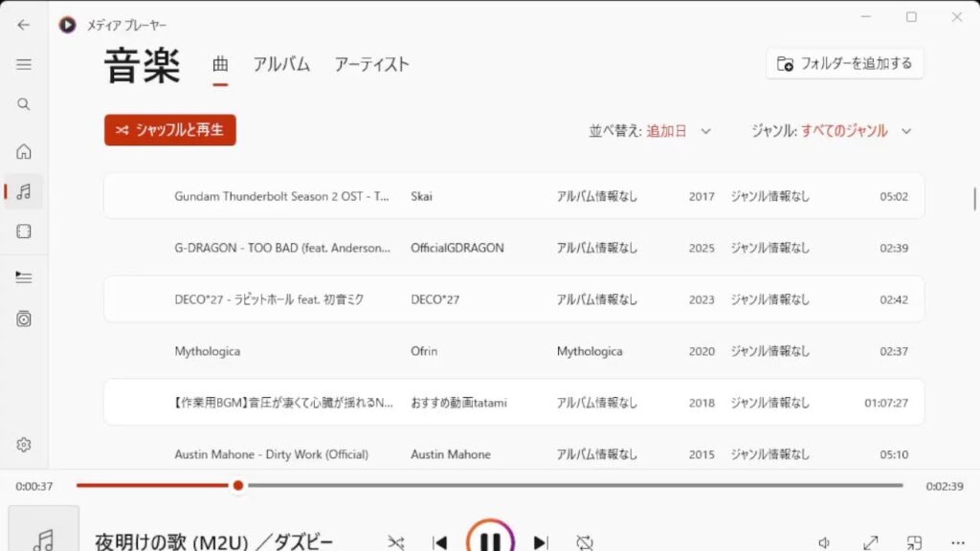Open the search icon in sidebar
This screenshot has height=551, width=980.
pyautogui.click(x=24, y=104)
